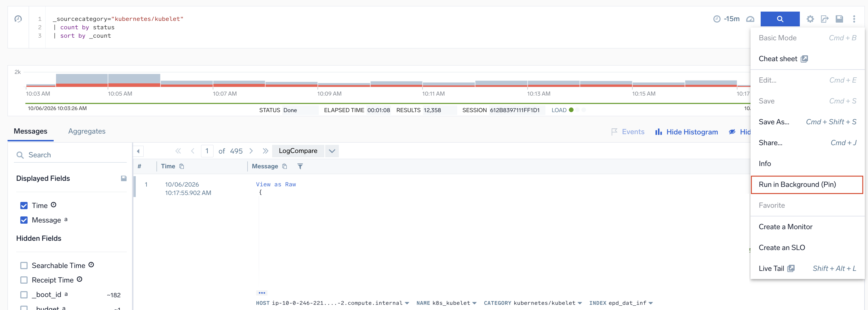Click the query history icon left of the editor

tap(18, 19)
